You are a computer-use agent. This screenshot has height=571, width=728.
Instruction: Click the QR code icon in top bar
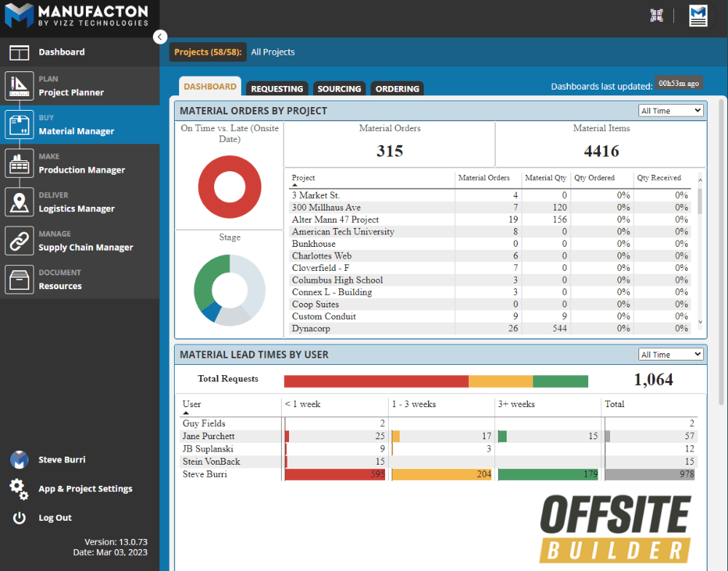(656, 15)
